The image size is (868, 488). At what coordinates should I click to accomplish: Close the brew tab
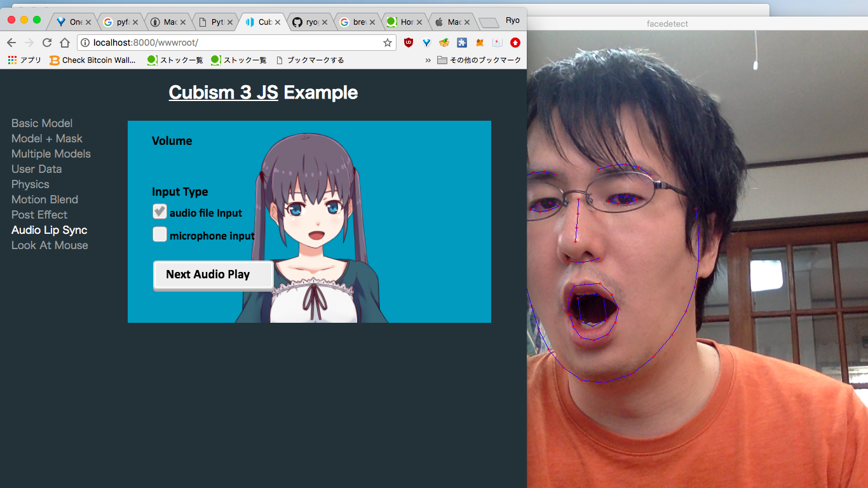click(x=373, y=22)
